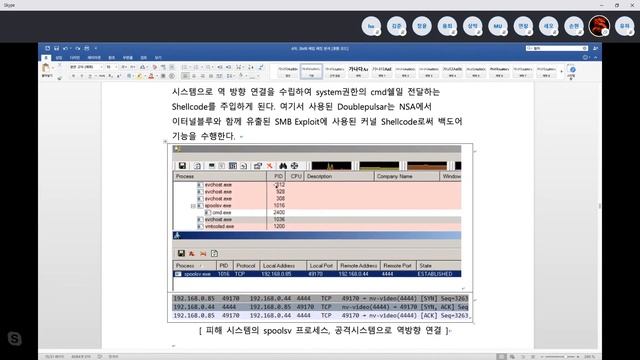Open the 삽입 (Insert) ribbon tab
Screen dimensions: 640x360
point(59,58)
